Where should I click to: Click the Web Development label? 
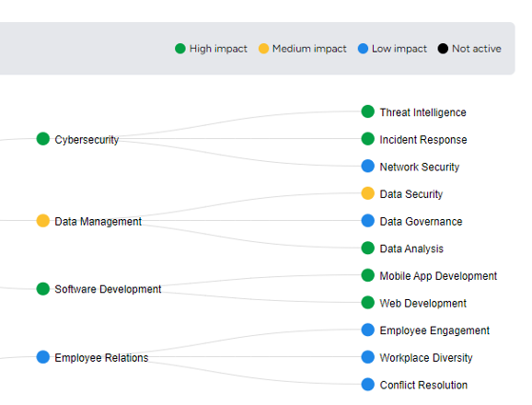click(423, 303)
